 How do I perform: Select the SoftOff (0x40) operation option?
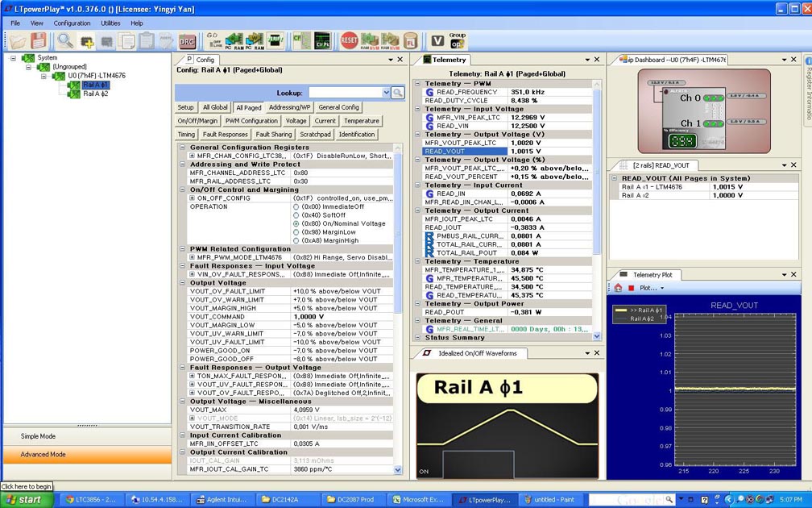tap(296, 215)
